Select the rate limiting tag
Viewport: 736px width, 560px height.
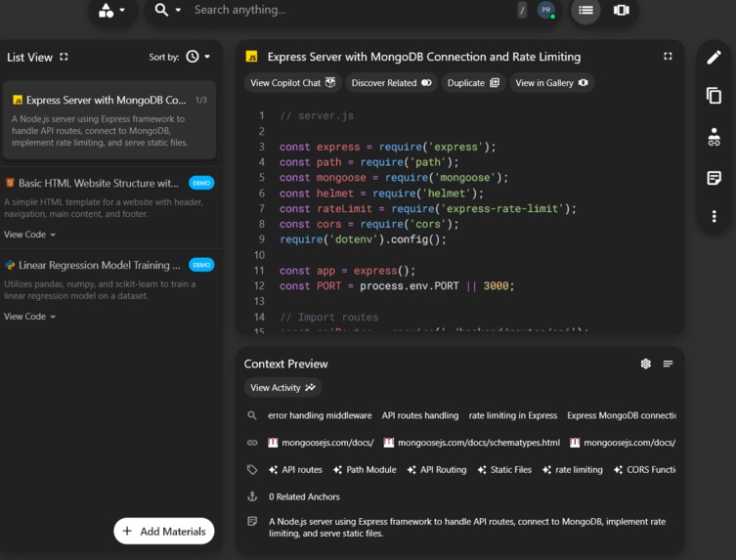[572, 470]
